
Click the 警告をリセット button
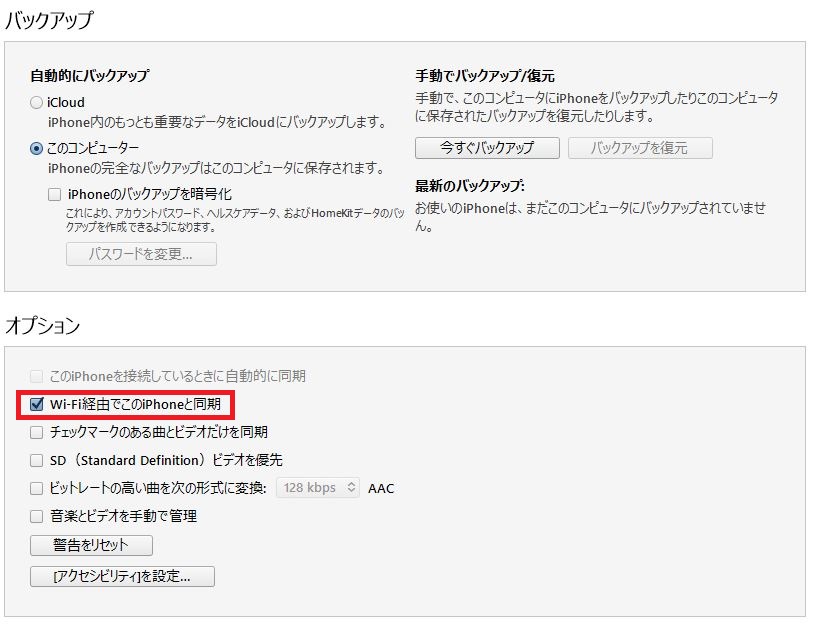[x=91, y=545]
